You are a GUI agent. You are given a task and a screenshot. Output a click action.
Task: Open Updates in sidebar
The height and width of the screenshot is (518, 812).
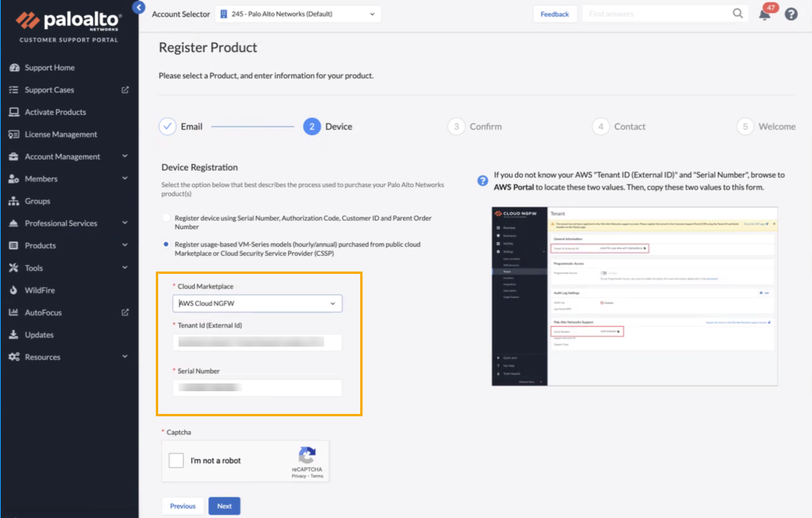[x=39, y=335]
